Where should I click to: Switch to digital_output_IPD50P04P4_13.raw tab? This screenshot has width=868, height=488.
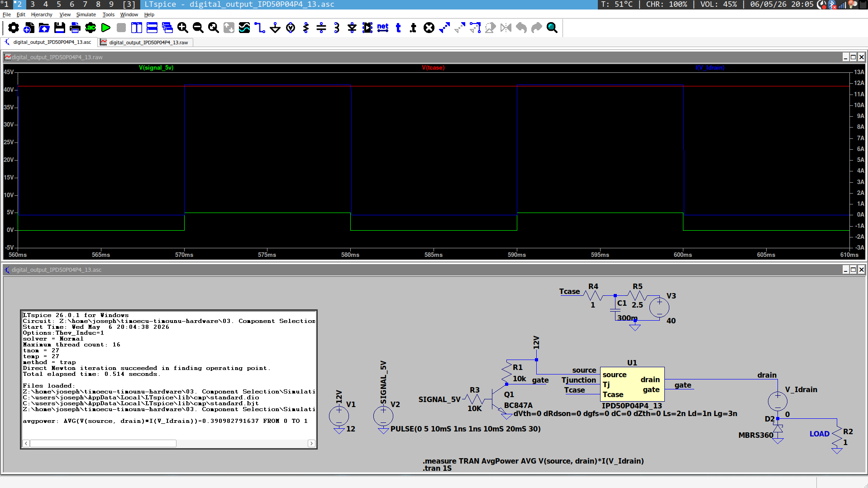(x=145, y=42)
